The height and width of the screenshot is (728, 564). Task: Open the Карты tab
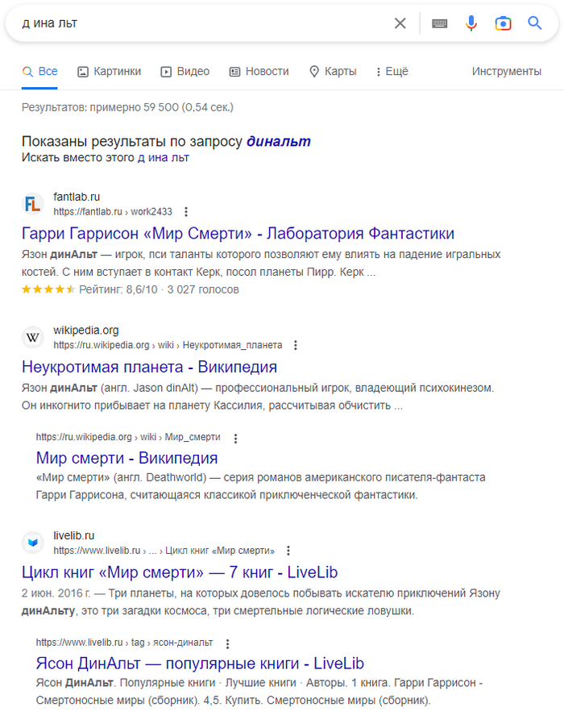coord(332,72)
